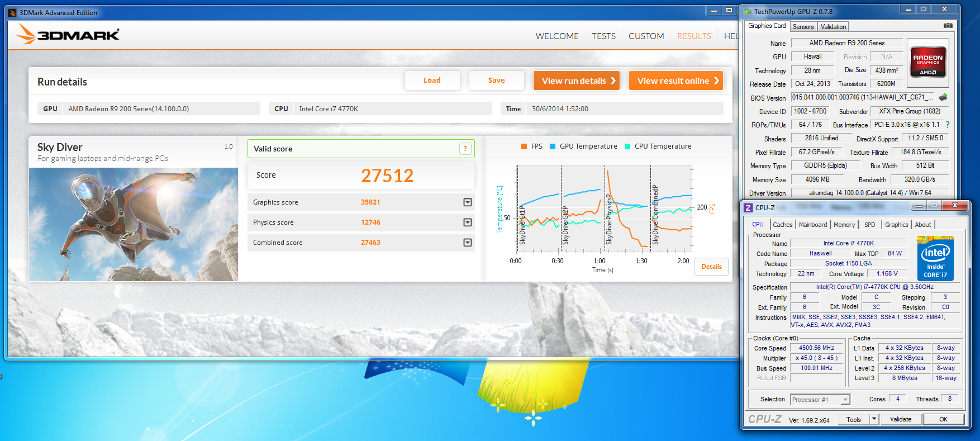
Task: Click View result online button
Action: point(676,80)
